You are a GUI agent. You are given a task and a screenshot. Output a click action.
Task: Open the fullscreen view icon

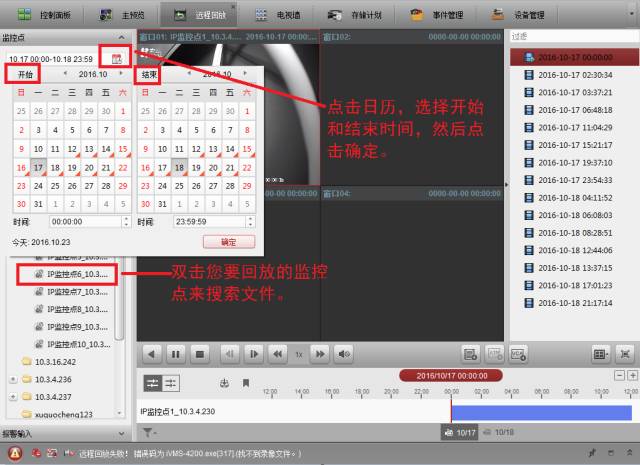coord(625,353)
